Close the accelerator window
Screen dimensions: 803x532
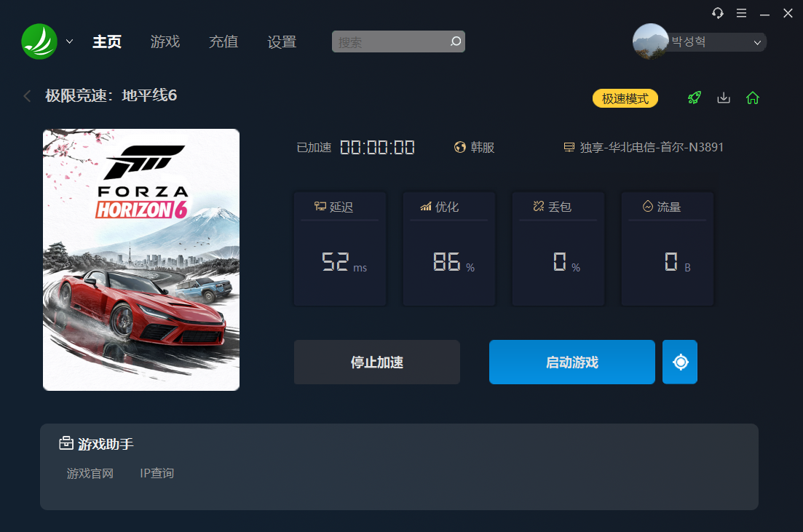788,13
